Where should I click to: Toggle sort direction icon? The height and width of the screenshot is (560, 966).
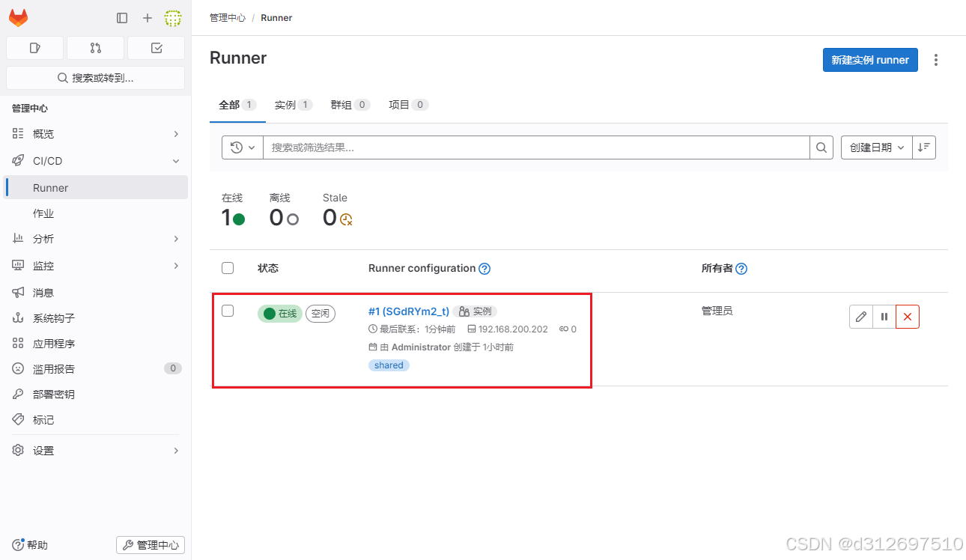924,147
